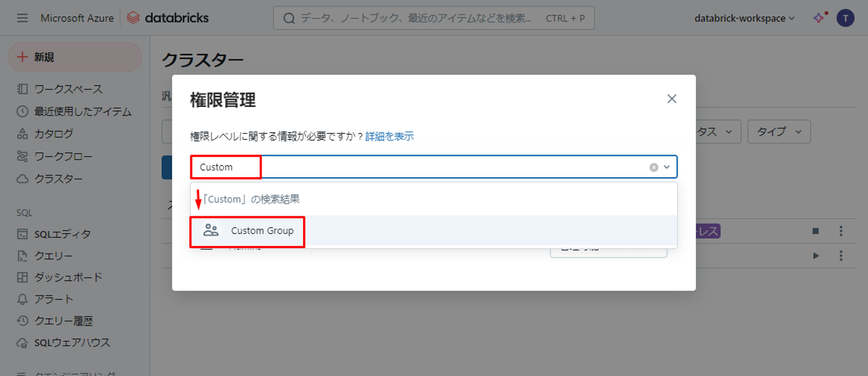Open クエリー履歴 in sidebar
Image resolution: width=868 pixels, height=376 pixels.
(x=63, y=320)
